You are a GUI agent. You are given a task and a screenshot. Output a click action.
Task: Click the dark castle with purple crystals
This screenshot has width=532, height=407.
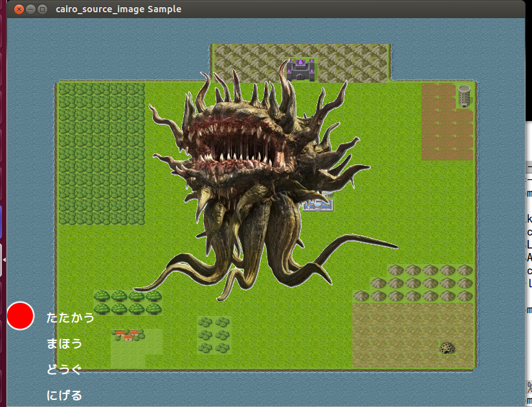(x=300, y=70)
